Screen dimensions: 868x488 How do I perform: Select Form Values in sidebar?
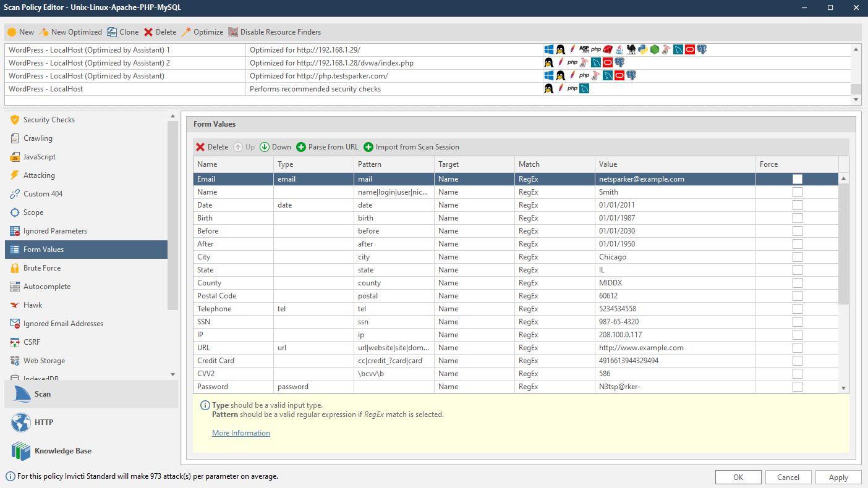point(86,250)
